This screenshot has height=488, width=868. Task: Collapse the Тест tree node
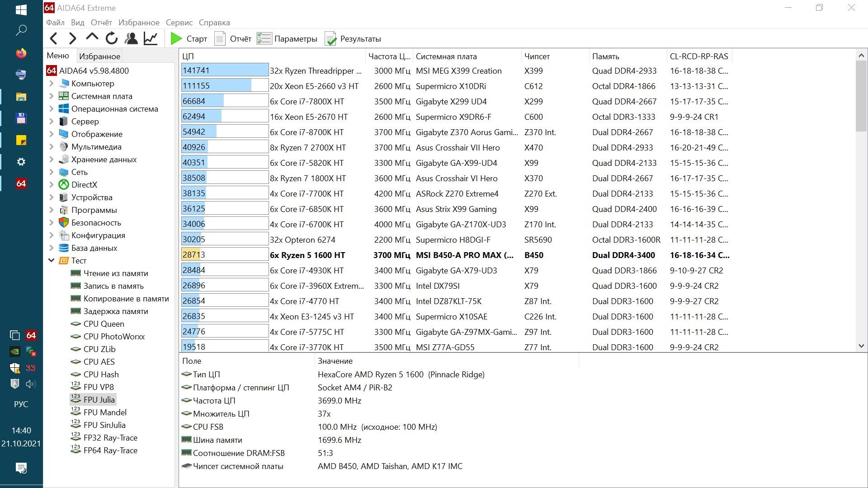[51, 261]
